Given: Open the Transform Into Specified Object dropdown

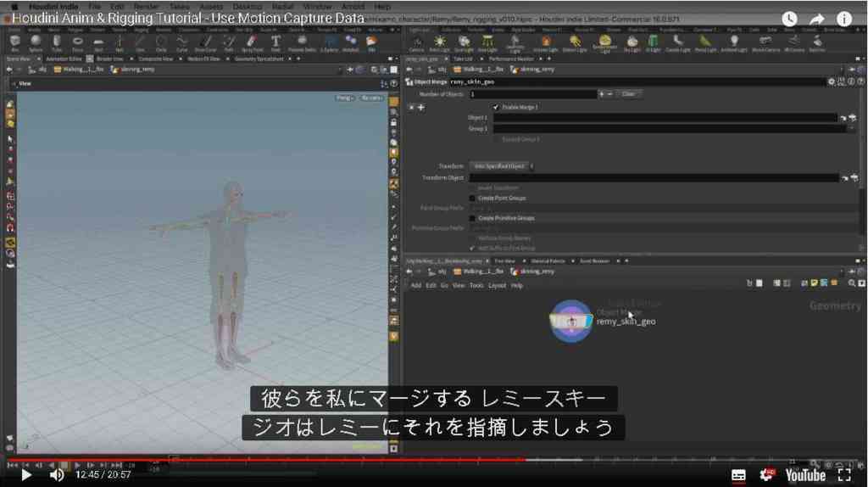Looking at the screenshot, I should [501, 166].
